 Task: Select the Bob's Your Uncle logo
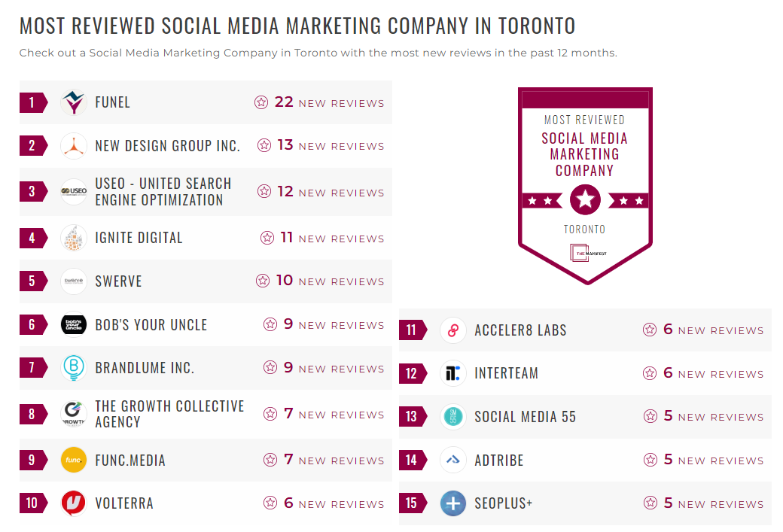tap(72, 324)
